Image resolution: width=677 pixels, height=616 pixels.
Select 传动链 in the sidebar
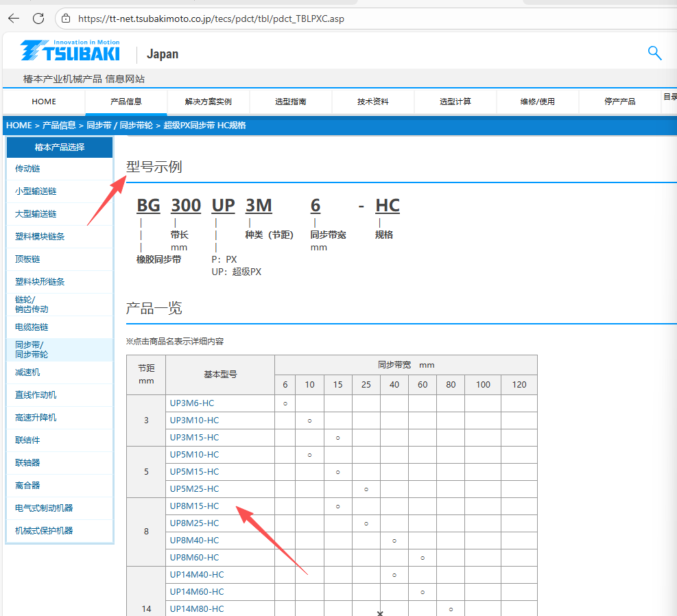(x=27, y=168)
